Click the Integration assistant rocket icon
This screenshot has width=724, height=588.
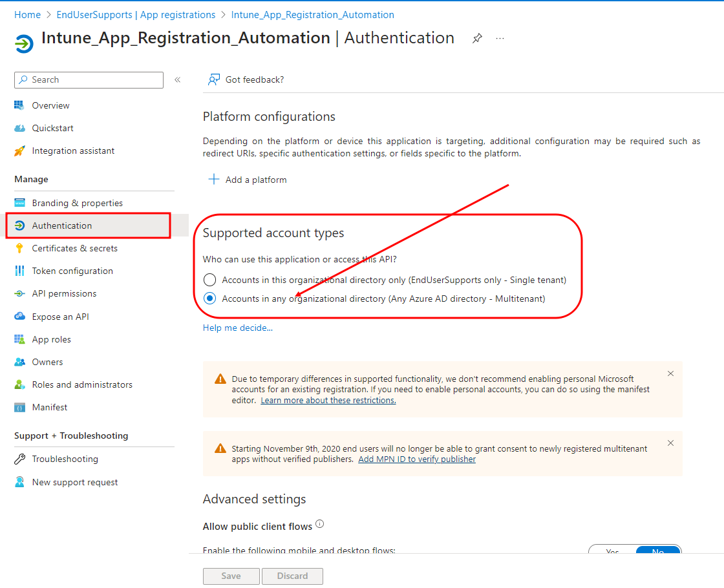point(19,151)
